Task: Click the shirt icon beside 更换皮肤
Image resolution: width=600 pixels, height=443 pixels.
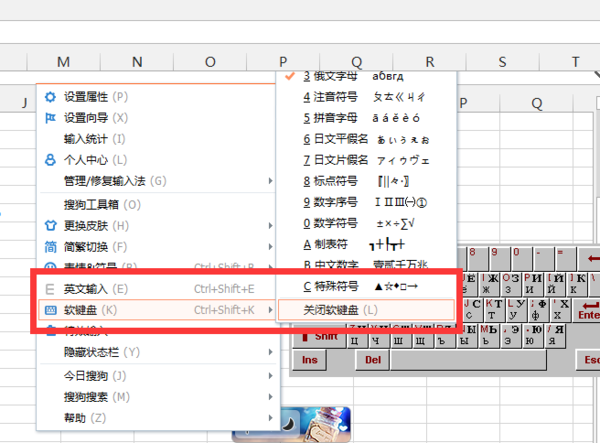Action: coord(50,226)
